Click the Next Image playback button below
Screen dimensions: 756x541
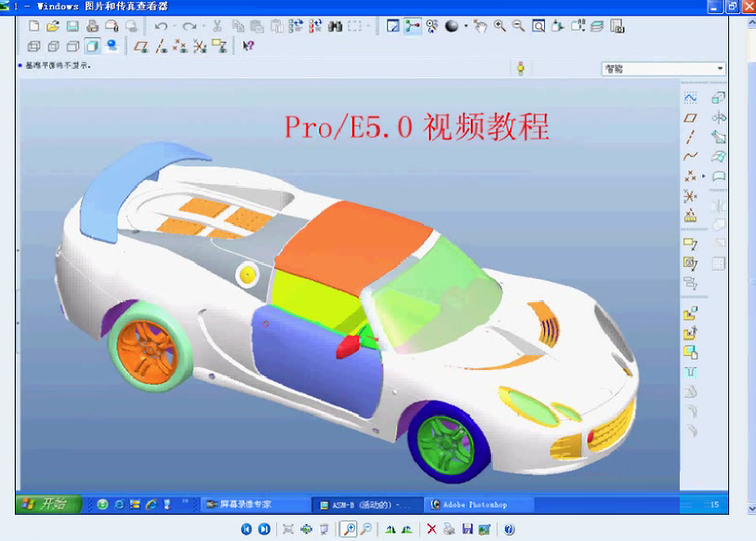pos(265,527)
